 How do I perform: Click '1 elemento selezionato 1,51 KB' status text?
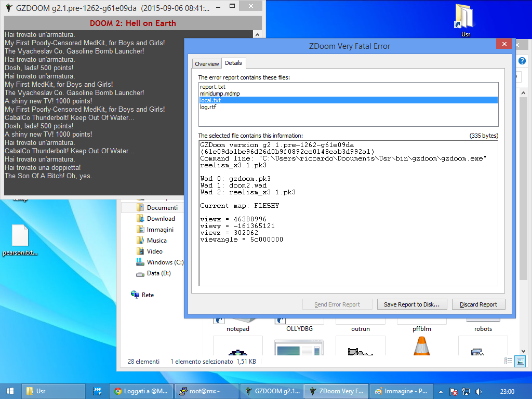[x=213, y=362]
